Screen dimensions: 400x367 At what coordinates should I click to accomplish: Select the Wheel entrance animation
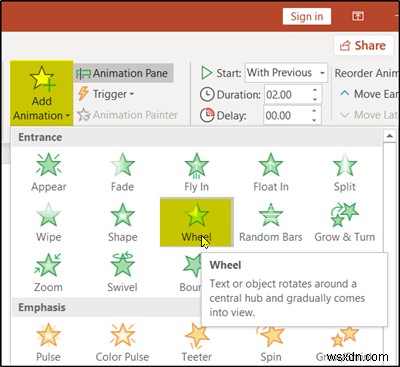coord(197,222)
